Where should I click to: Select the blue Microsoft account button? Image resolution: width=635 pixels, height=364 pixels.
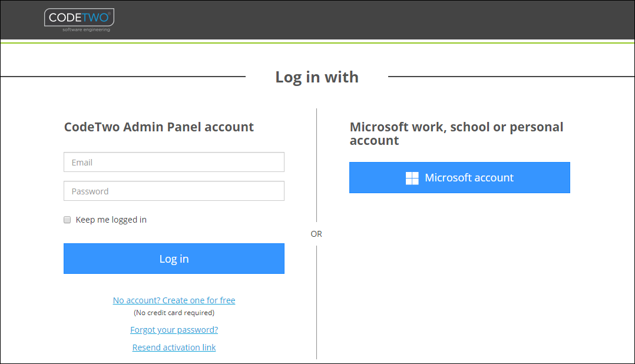[x=459, y=177]
